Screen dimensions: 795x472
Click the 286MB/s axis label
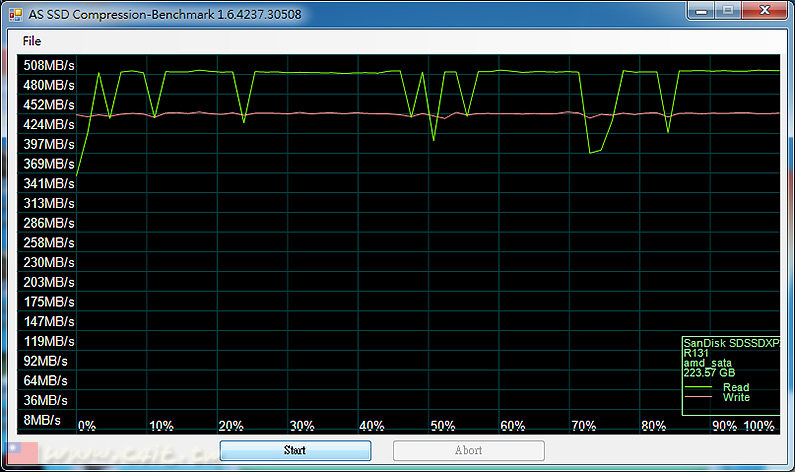tap(49, 223)
